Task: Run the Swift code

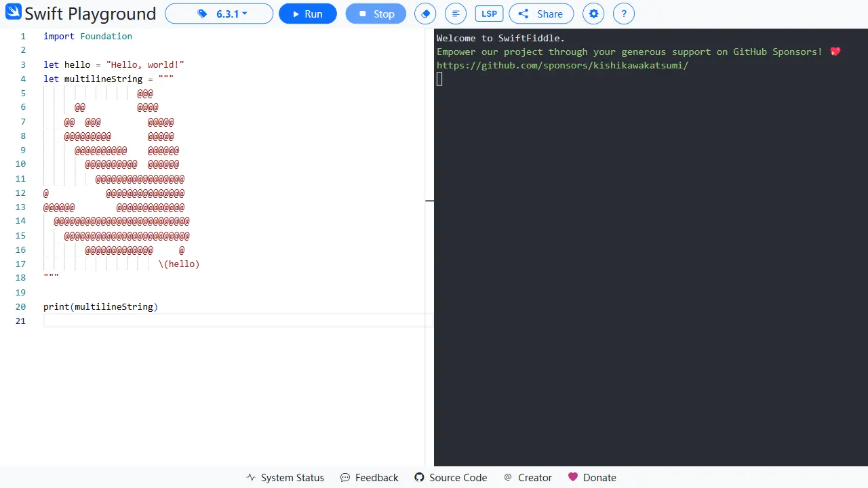Action: click(x=308, y=14)
